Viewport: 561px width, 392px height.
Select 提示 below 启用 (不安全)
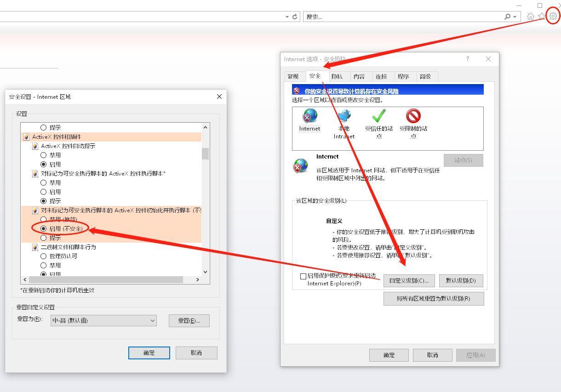[x=44, y=238]
